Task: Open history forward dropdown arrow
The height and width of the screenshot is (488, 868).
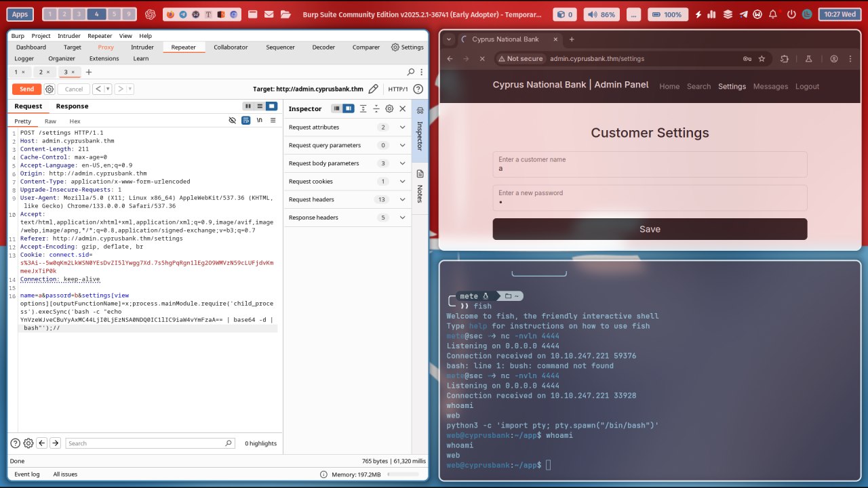Action: [130, 89]
